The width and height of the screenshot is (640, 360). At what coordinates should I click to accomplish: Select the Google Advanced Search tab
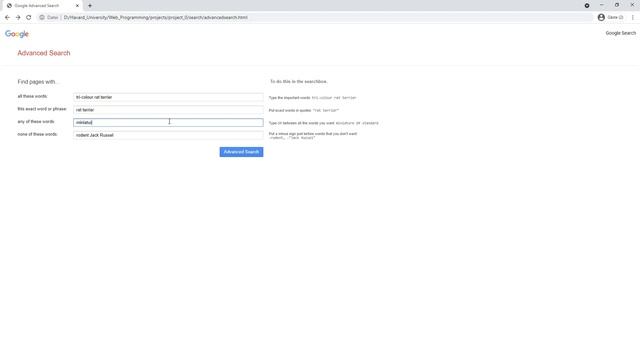point(42,6)
